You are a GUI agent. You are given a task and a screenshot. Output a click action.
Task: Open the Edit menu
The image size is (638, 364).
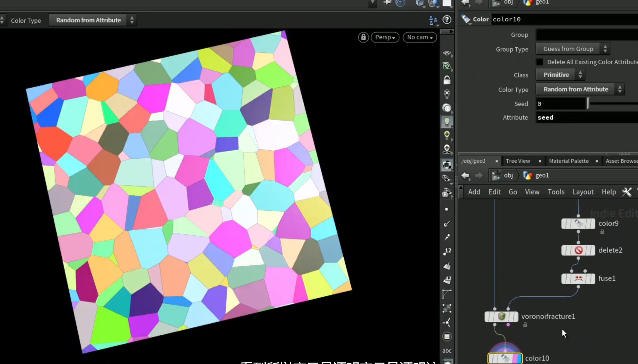(494, 192)
